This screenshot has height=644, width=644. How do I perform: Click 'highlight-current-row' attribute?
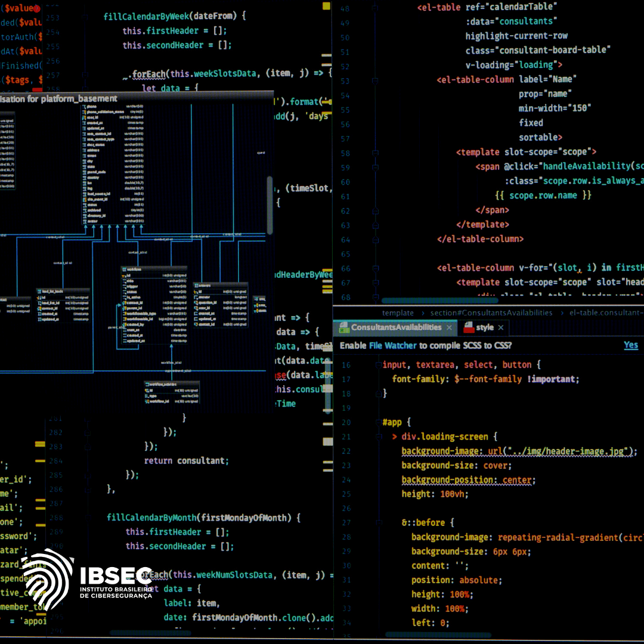[x=516, y=36]
